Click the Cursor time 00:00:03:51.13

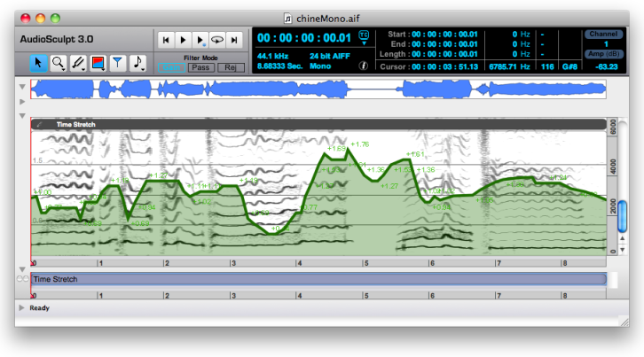[444, 67]
